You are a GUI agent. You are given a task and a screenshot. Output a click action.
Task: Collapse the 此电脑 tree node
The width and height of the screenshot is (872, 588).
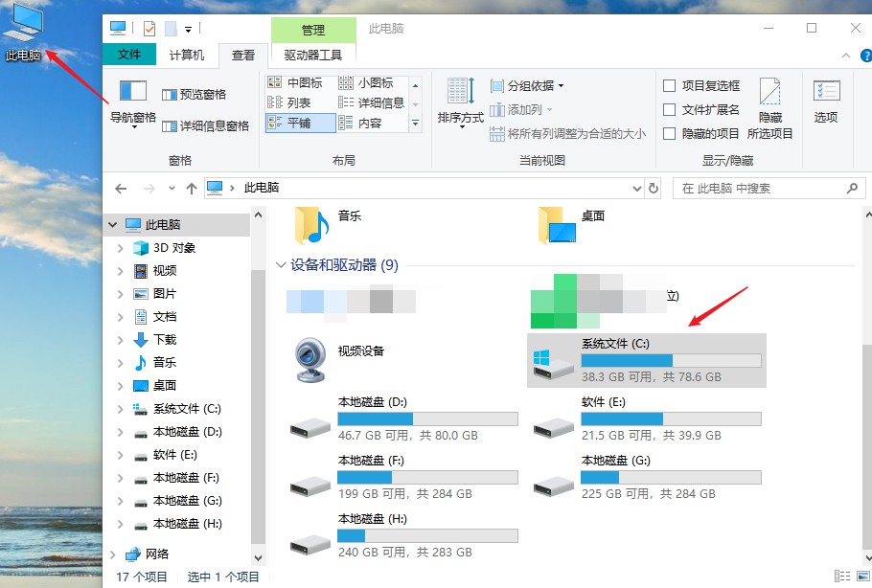tap(114, 224)
